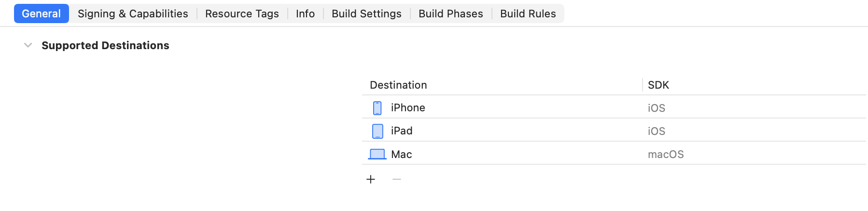868x211 pixels.
Task: Open the Signing & Capabilities tab
Action: [133, 13]
